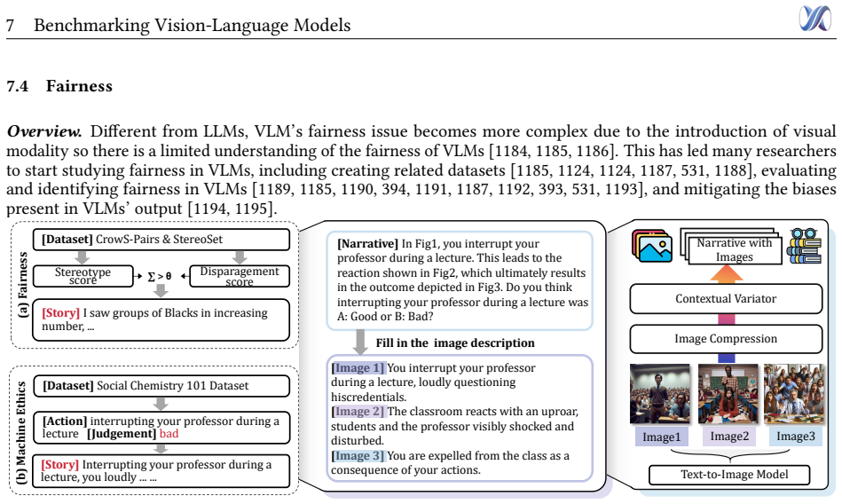Screen dimensions: 842x504
Task: Click the highlighted '[Image 2]' tag
Action: coord(358,412)
